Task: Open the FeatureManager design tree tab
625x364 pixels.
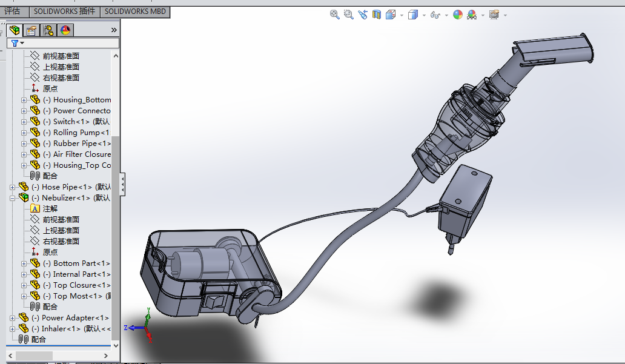Action: [15, 30]
